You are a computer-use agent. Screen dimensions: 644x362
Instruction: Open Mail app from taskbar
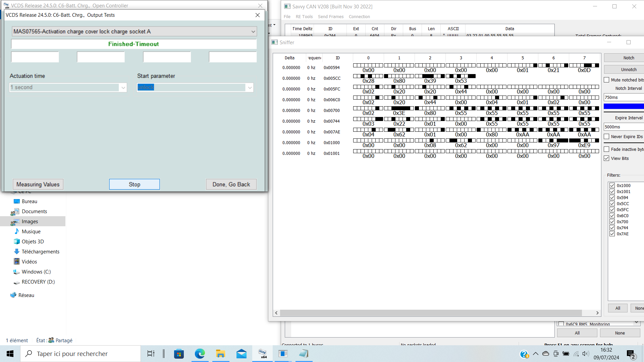241,354
